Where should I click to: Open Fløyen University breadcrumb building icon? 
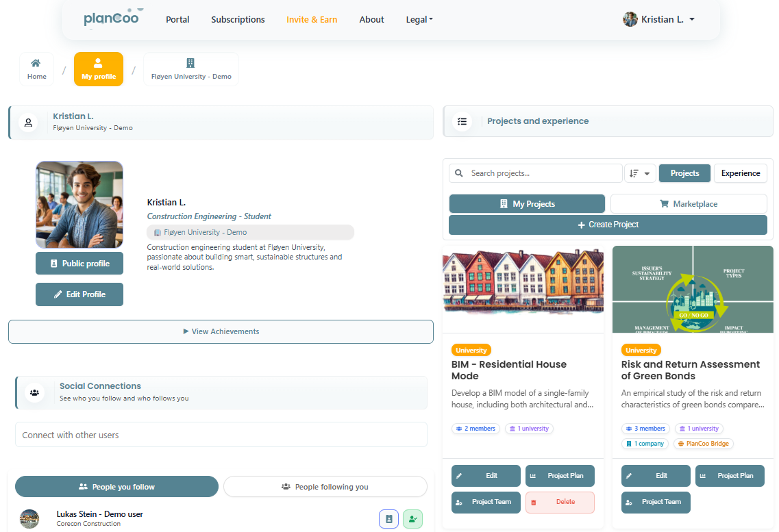[190, 64]
